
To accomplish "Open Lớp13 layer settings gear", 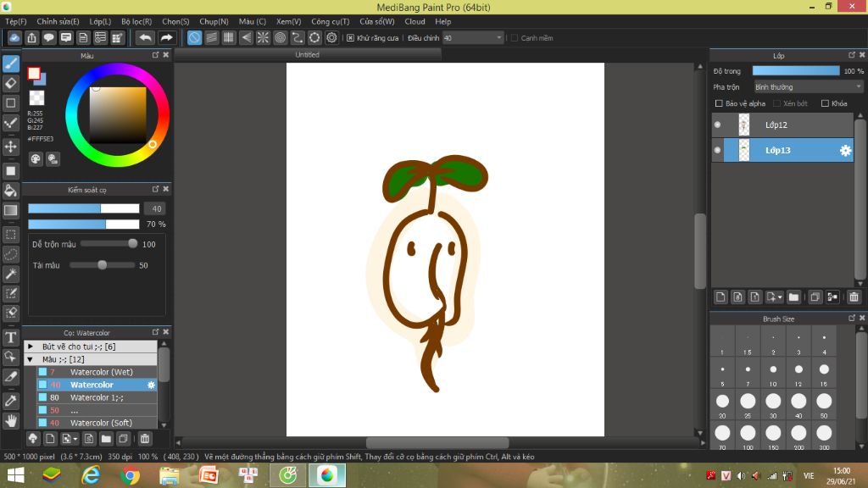I will tap(845, 151).
